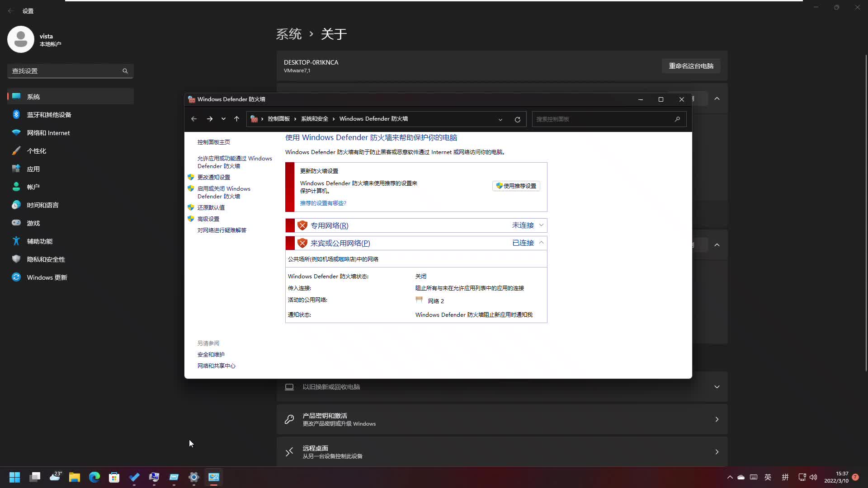The width and height of the screenshot is (868, 488).
Task: Click the Settings window vertical scrollbar
Action: click(866, 212)
